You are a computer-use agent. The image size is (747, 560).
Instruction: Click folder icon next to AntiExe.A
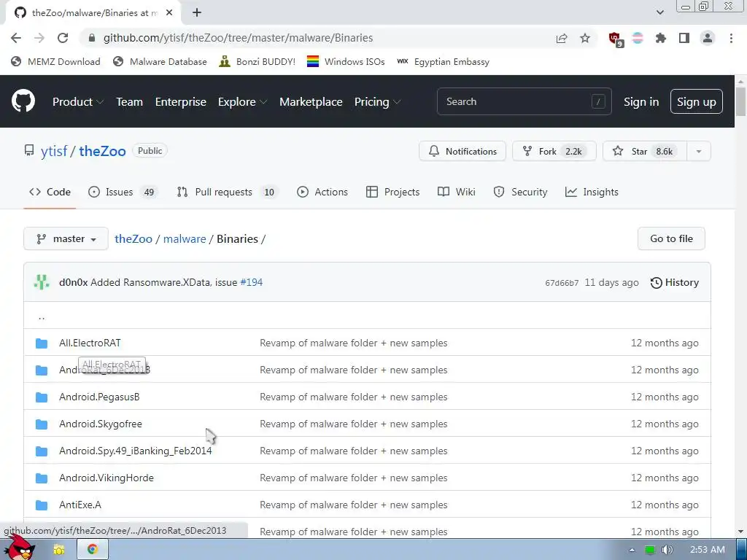(42, 505)
